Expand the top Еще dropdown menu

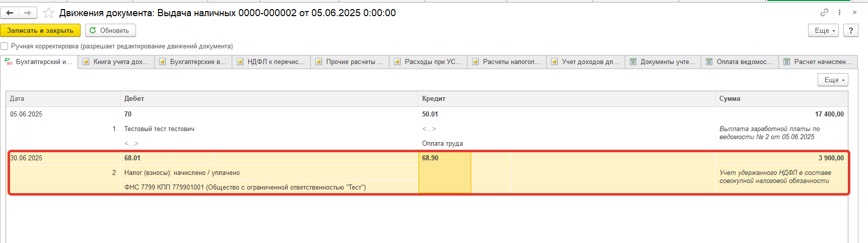coord(823,30)
